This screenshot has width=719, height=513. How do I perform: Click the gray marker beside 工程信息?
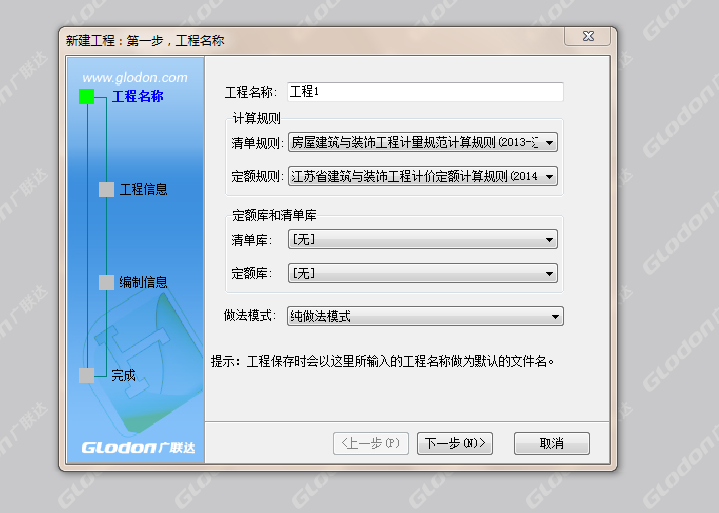tap(106, 189)
